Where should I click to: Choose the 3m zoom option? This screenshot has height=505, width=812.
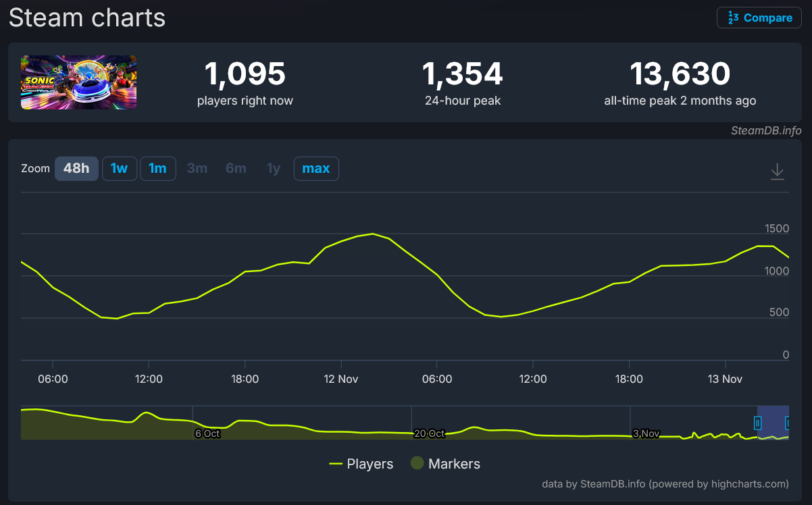click(x=197, y=168)
